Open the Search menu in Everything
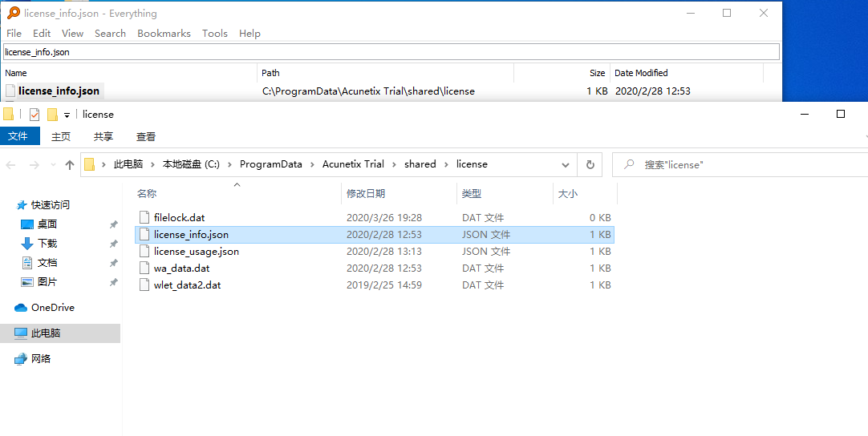This screenshot has height=436, width=868. point(110,33)
